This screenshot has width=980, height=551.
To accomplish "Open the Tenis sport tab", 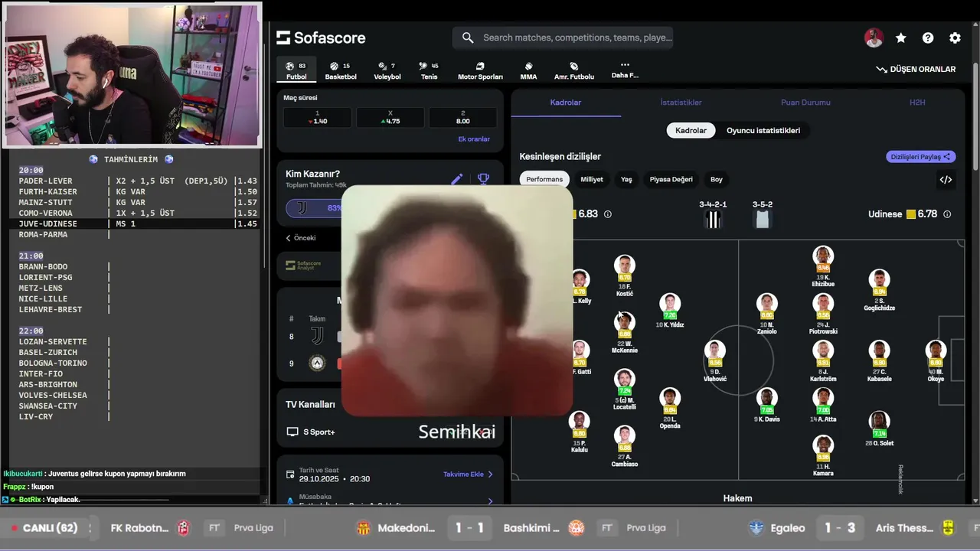I will 430,70.
